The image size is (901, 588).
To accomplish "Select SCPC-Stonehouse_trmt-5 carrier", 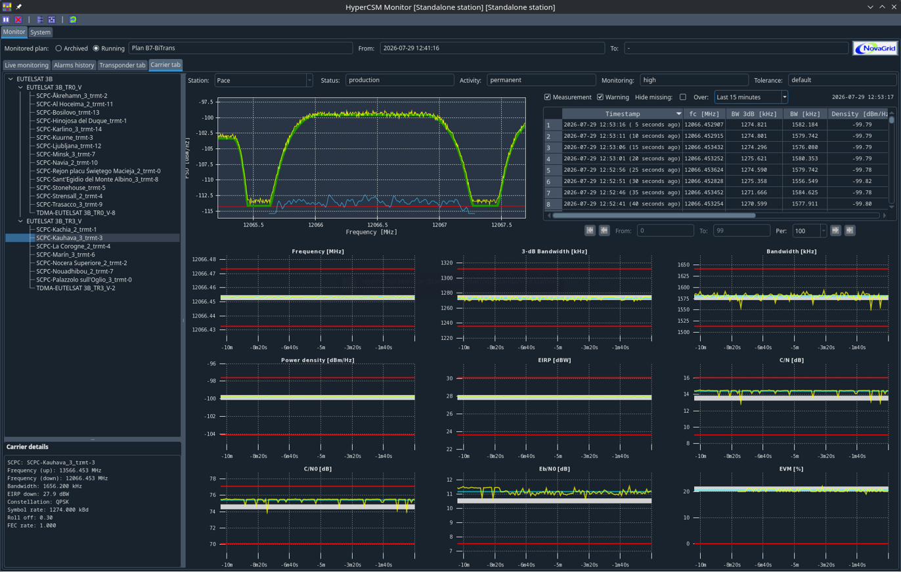I will (x=71, y=188).
